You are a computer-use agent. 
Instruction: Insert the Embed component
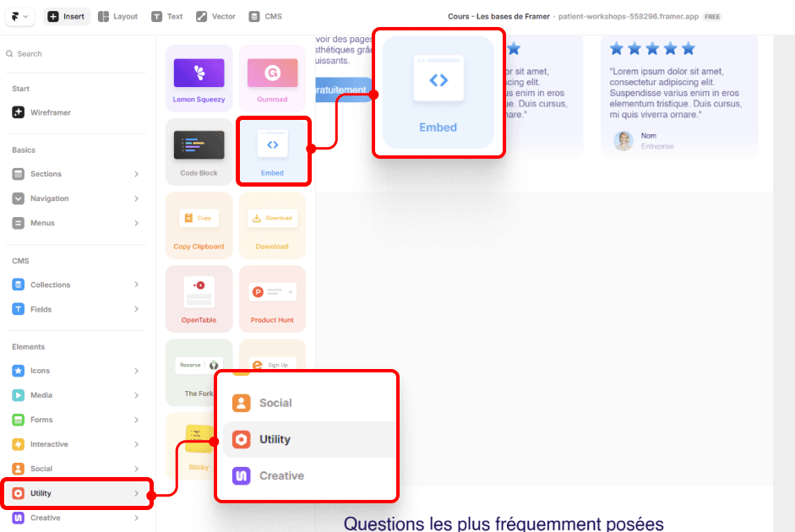pyautogui.click(x=272, y=150)
